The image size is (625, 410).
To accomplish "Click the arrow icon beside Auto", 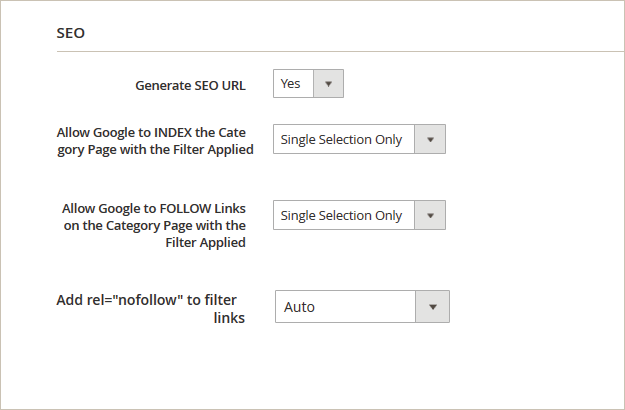I will tap(433, 307).
